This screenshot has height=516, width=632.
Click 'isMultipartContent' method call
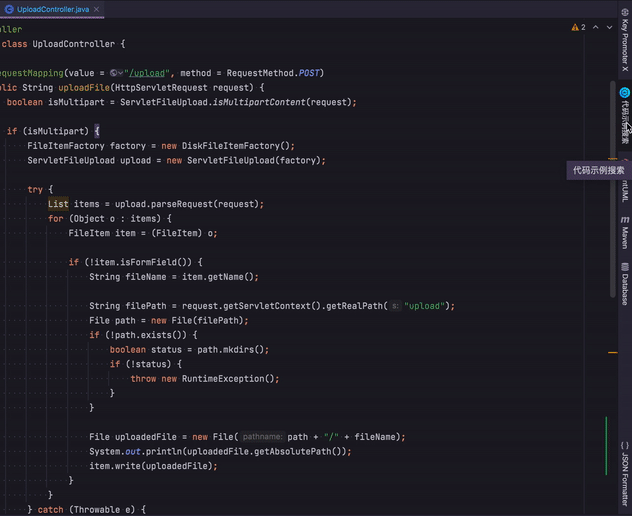pos(259,102)
